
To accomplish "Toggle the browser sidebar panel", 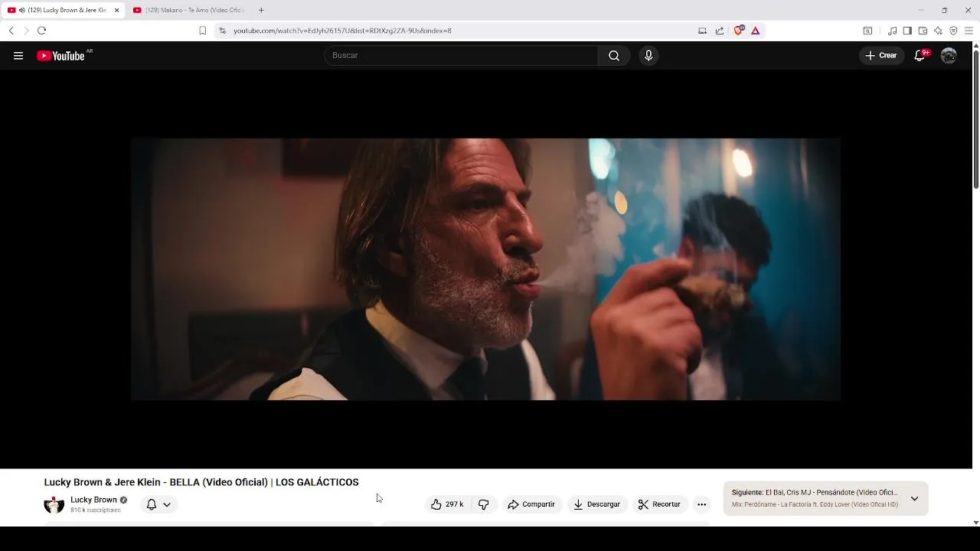I will (907, 31).
